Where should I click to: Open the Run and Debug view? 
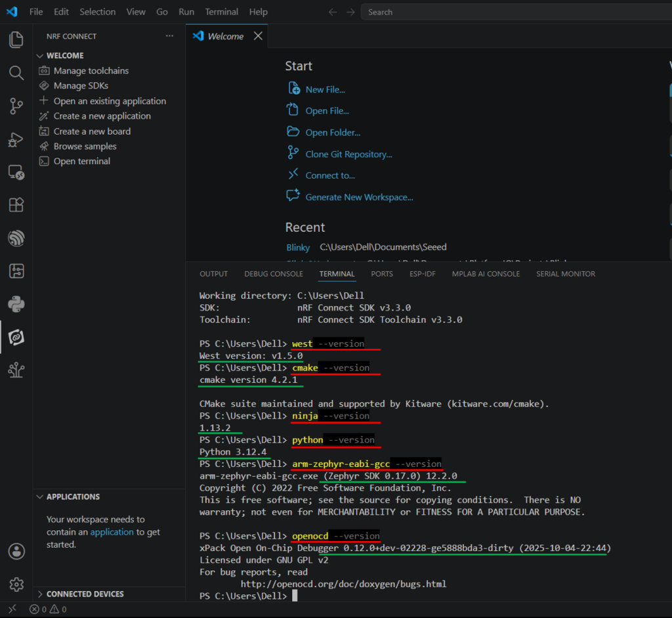coord(16,139)
